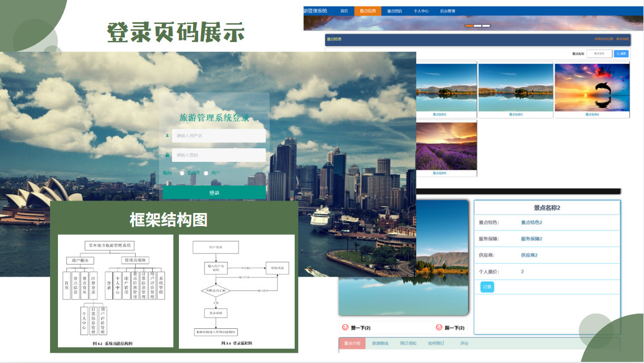Click the 旅游管理系统登录 form title
Screen dimensions: 644x363
click(x=214, y=118)
